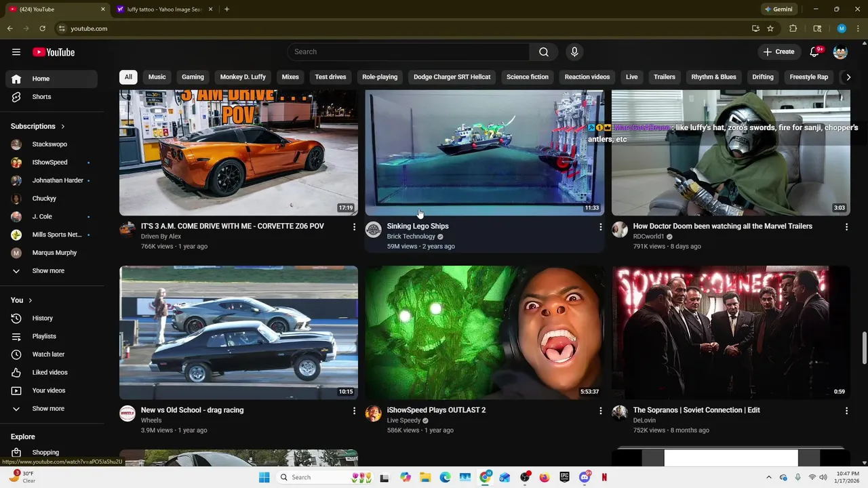Select the All filter chip

pos(128,77)
